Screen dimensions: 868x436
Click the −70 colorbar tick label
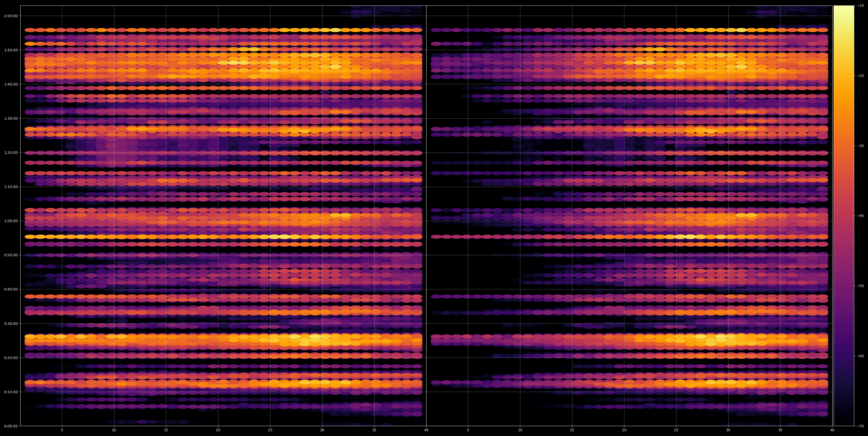(860, 426)
